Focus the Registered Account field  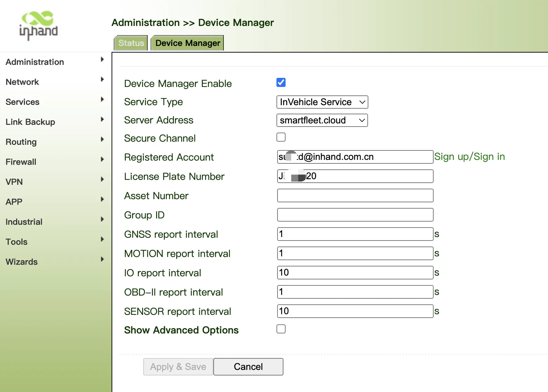(355, 157)
